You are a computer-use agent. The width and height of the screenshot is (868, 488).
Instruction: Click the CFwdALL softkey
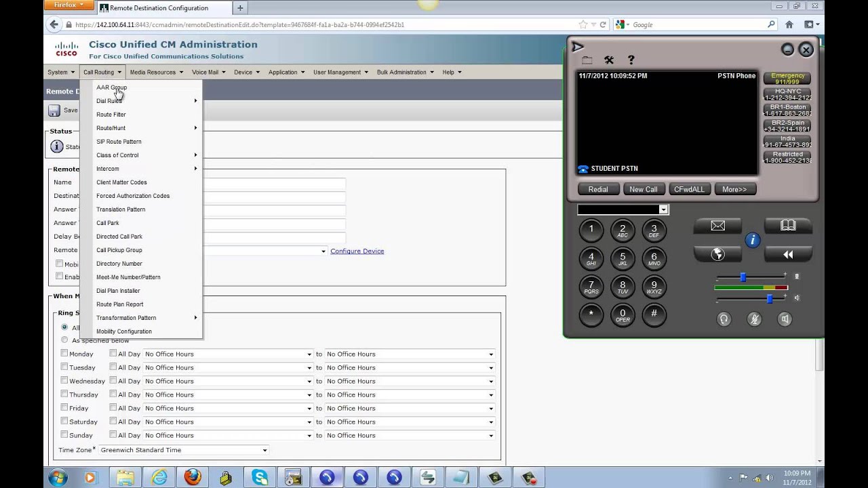pyautogui.click(x=689, y=189)
